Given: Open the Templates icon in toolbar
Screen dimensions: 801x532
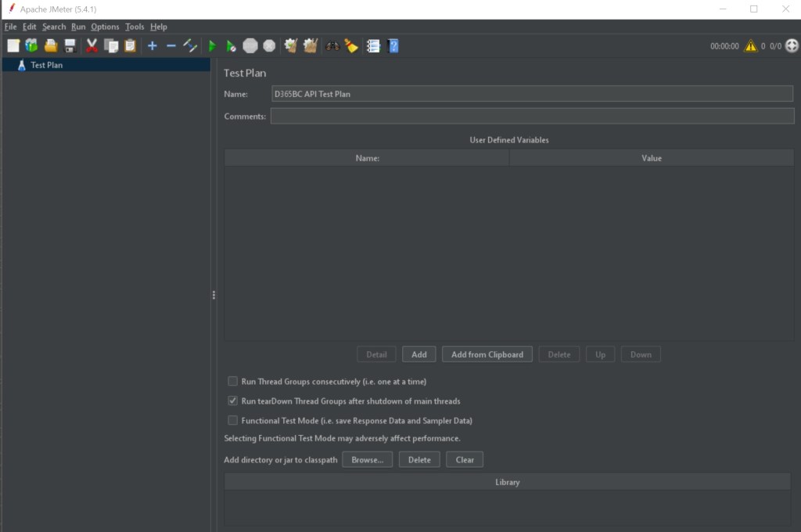Looking at the screenshot, I should (31, 46).
